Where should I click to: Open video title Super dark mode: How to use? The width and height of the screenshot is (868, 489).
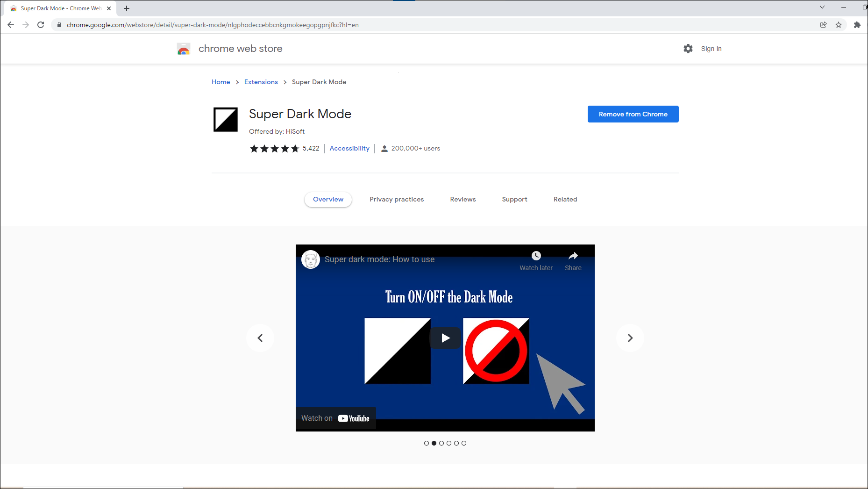click(380, 259)
